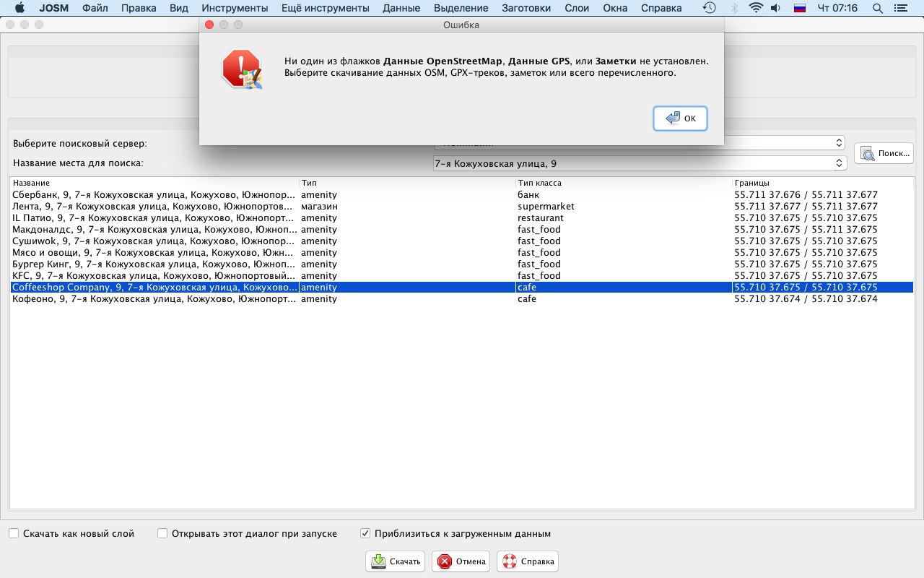
Task: Click the Поиск... search button
Action: [884, 153]
